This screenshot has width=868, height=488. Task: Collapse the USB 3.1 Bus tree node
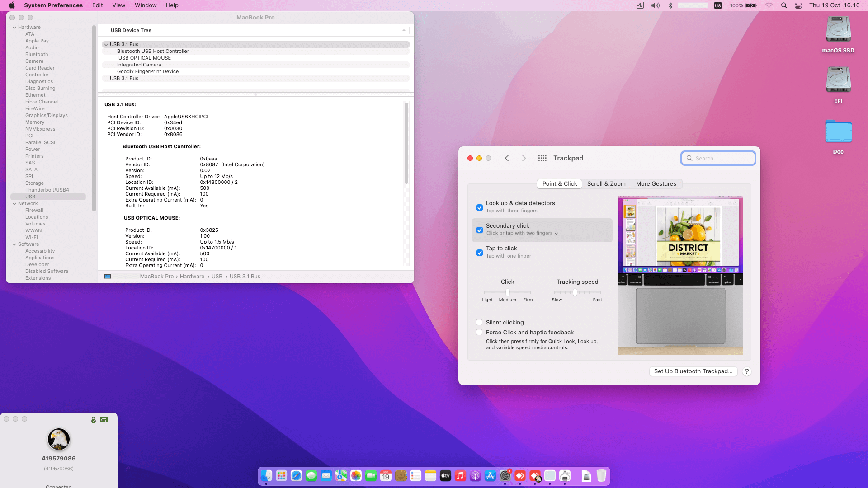[106, 44]
